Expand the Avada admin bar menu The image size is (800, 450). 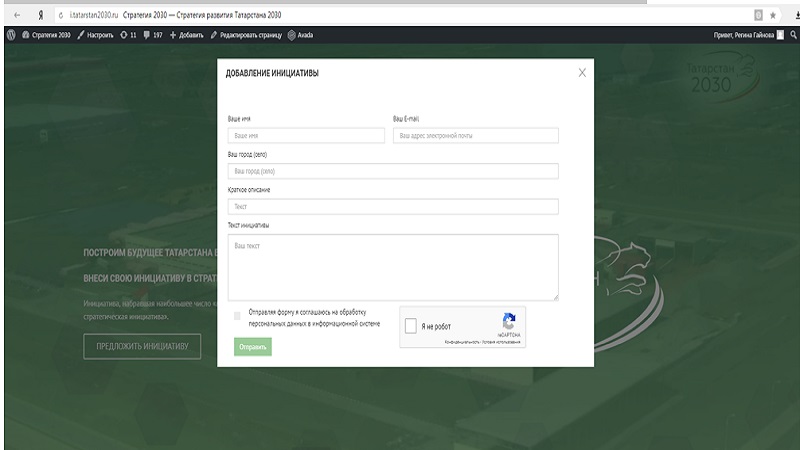coord(300,34)
